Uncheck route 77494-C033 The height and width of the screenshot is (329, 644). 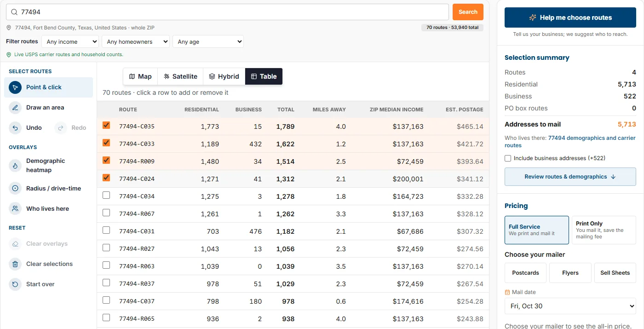pos(106,143)
